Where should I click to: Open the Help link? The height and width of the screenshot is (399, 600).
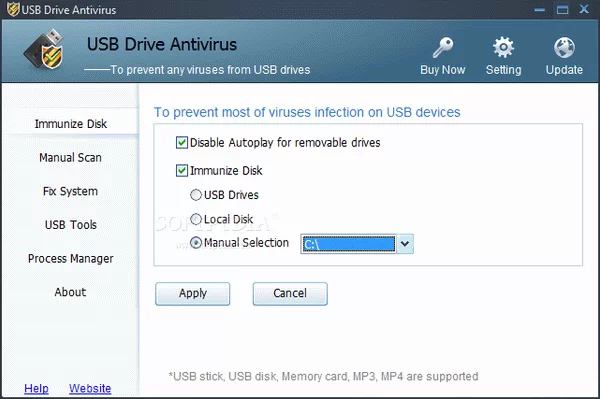click(x=36, y=389)
